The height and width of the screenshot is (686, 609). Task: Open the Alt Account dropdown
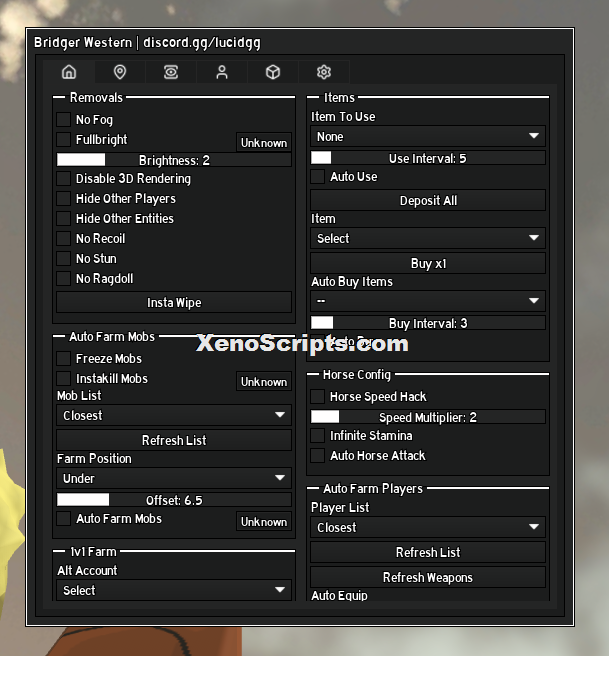click(x=174, y=590)
